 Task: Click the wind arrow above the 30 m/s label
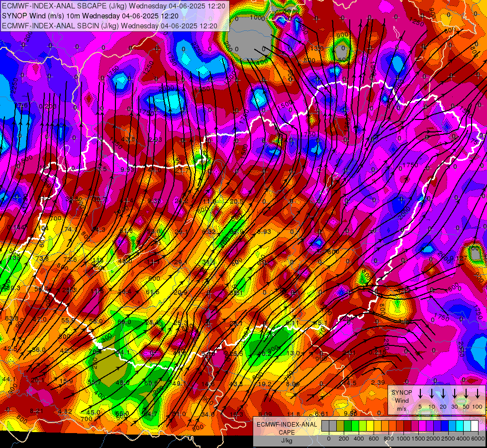coord(455,393)
